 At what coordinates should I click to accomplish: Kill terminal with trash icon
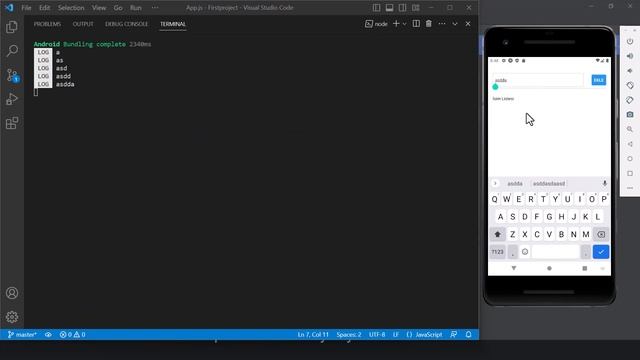[x=429, y=24]
